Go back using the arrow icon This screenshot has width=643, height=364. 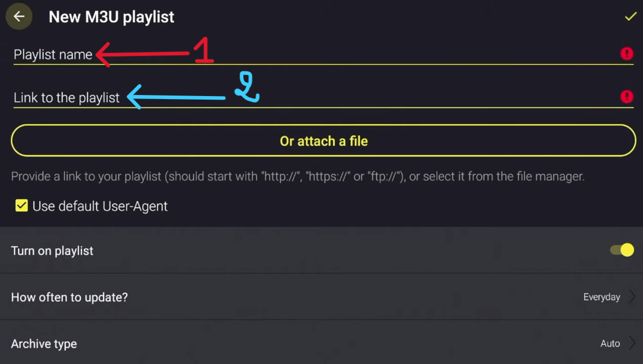click(19, 17)
